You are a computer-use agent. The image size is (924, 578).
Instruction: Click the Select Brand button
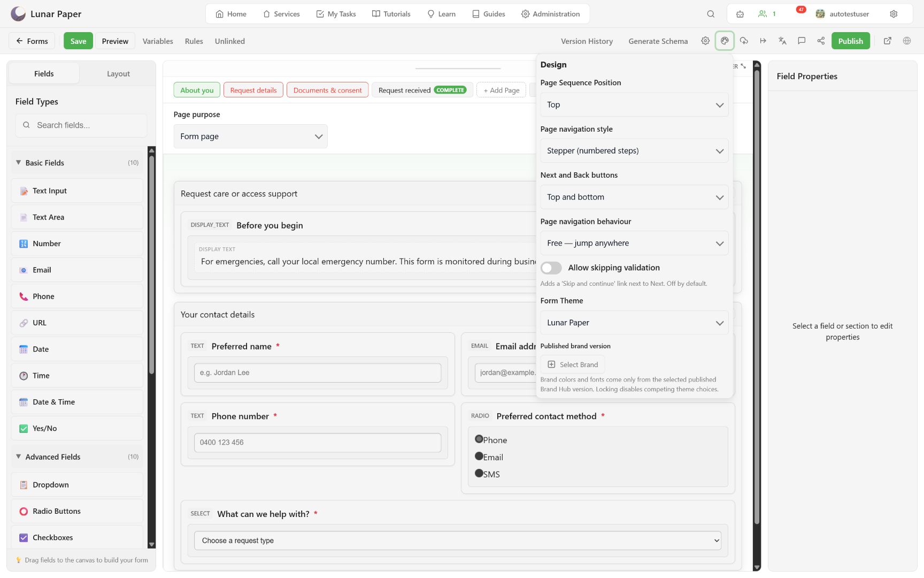(x=573, y=364)
